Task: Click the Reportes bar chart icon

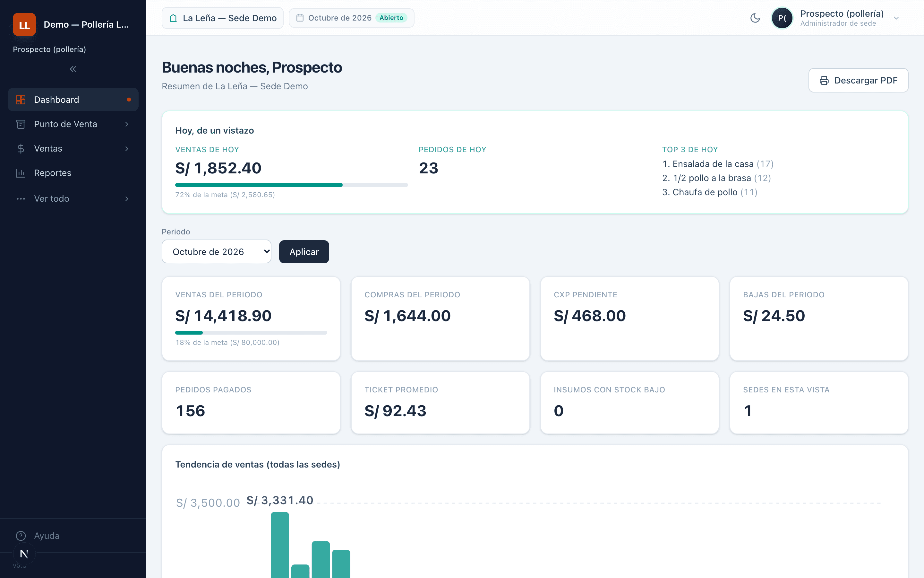Action: tap(21, 173)
